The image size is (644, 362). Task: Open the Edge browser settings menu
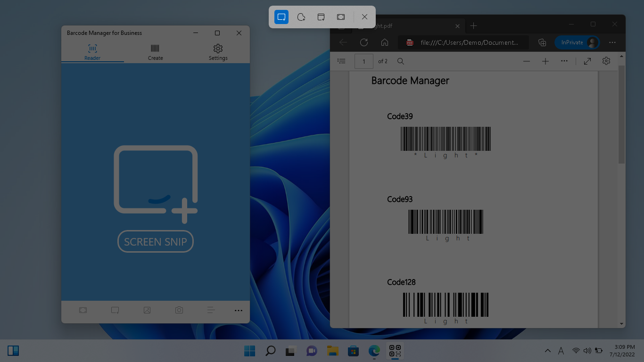point(612,42)
